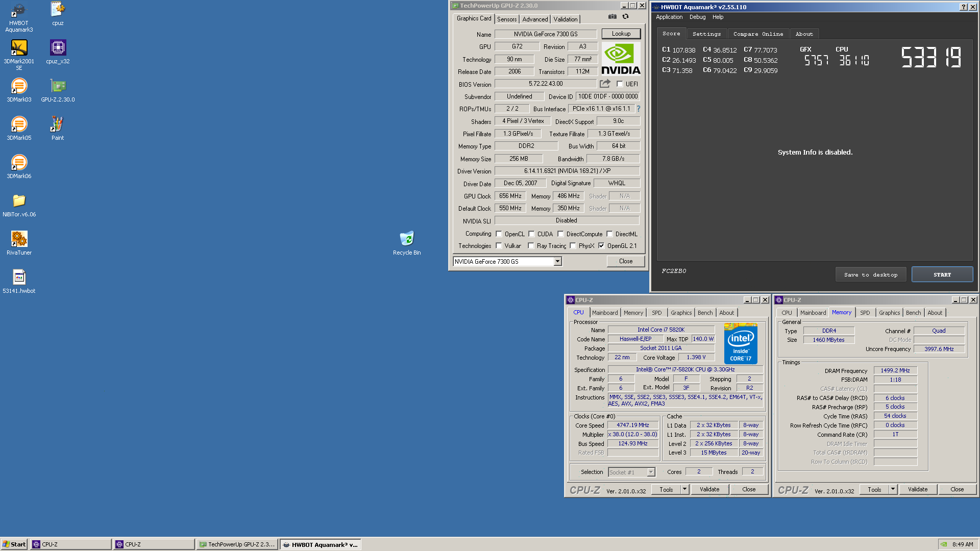Launch 3DMark06 desktop shortcut
Screen dimensions: 980x551
(19, 167)
